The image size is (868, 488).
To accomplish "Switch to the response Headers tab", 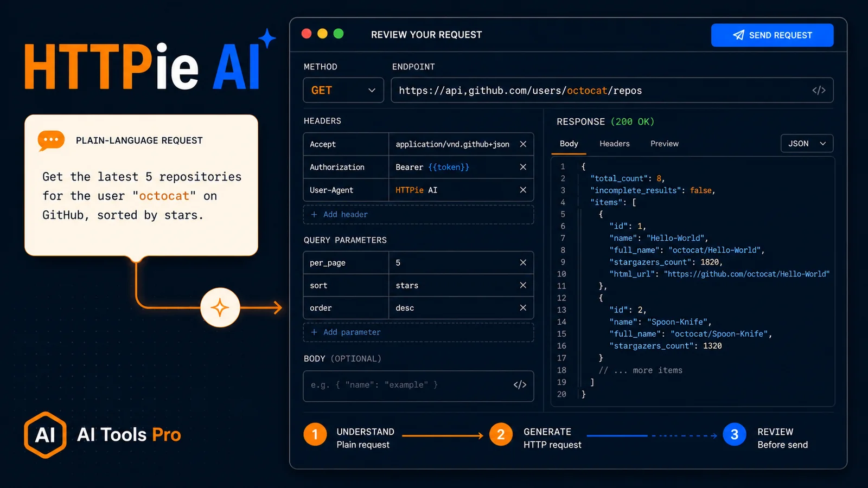I will click(x=615, y=144).
